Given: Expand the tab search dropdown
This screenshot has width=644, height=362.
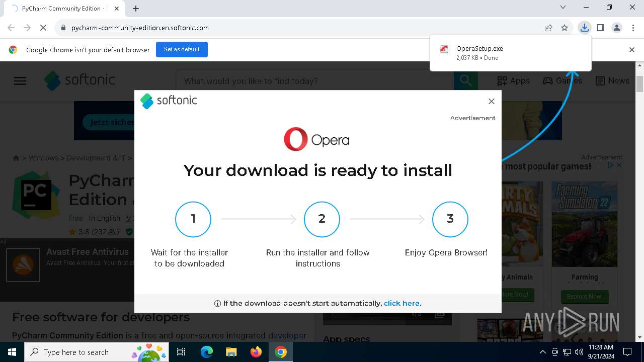Looking at the screenshot, I should pyautogui.click(x=563, y=7).
